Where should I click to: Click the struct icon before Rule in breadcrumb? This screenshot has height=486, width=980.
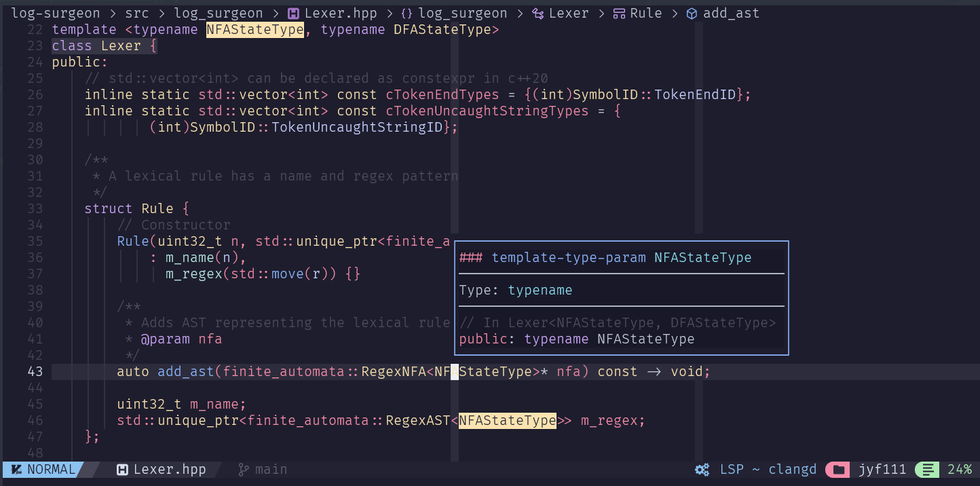[x=620, y=13]
